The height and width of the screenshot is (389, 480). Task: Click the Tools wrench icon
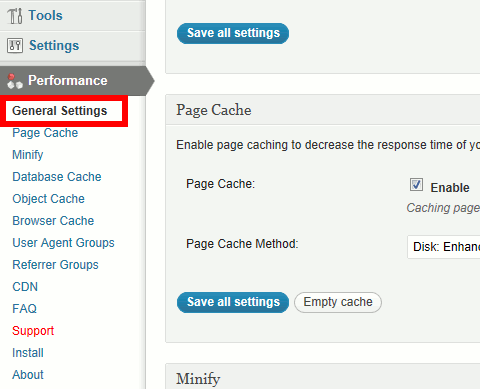point(15,16)
